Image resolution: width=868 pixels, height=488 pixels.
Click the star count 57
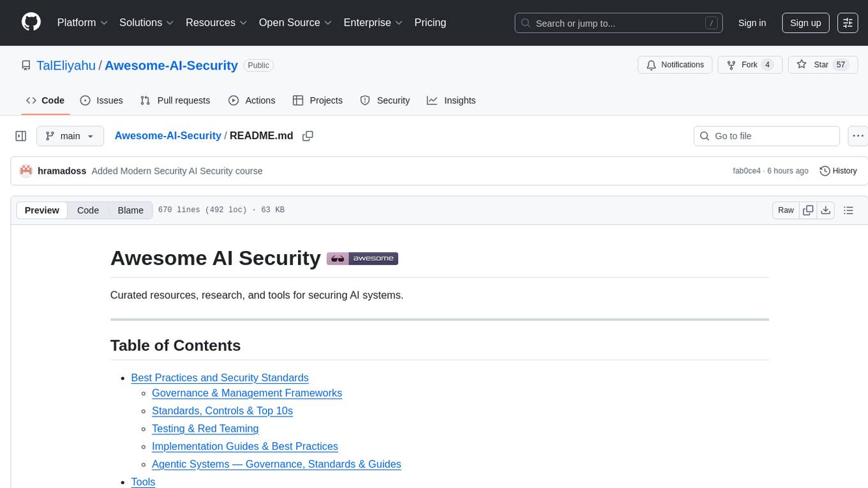[x=841, y=65]
